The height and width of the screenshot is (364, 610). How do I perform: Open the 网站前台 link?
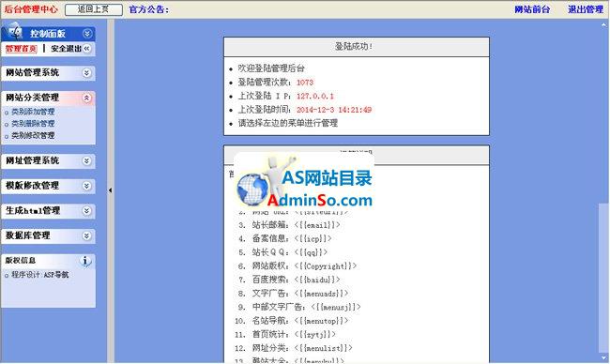coord(532,9)
